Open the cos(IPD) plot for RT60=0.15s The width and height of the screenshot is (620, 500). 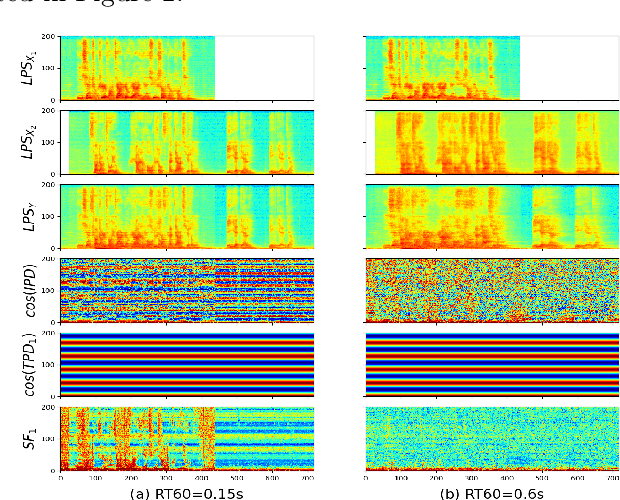click(188, 290)
